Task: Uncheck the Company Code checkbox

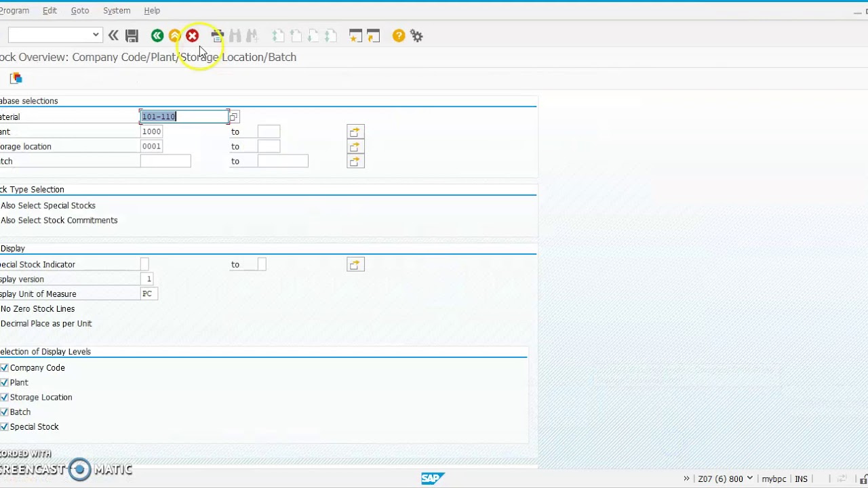Action: point(4,367)
